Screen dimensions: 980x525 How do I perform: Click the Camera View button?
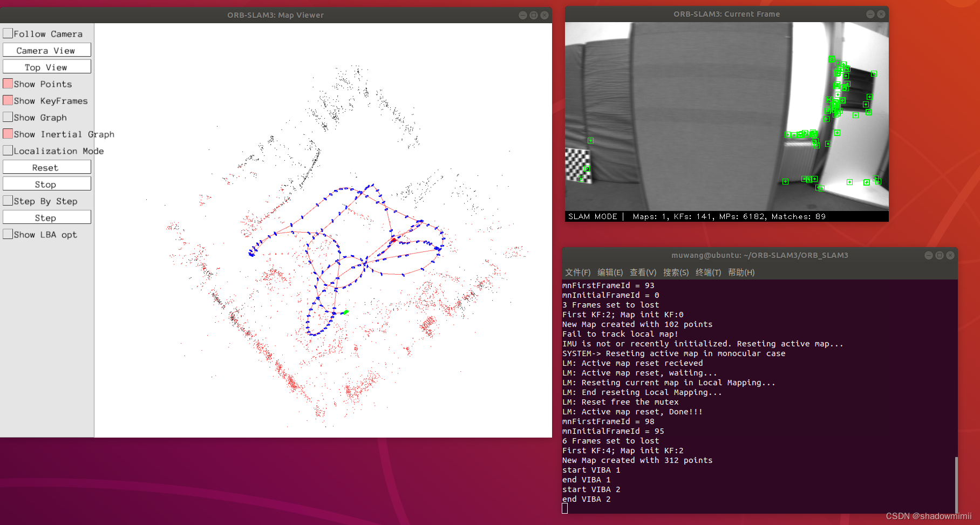point(47,50)
